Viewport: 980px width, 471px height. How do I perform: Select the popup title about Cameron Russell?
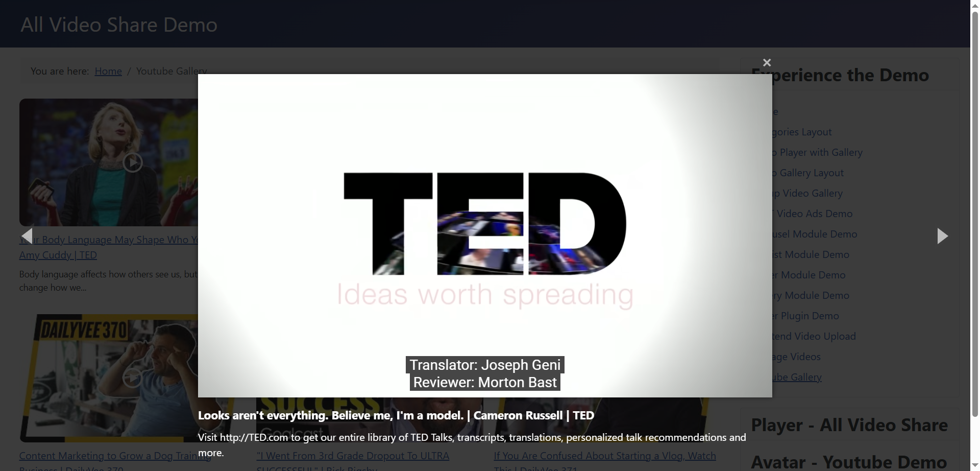pyautogui.click(x=396, y=415)
